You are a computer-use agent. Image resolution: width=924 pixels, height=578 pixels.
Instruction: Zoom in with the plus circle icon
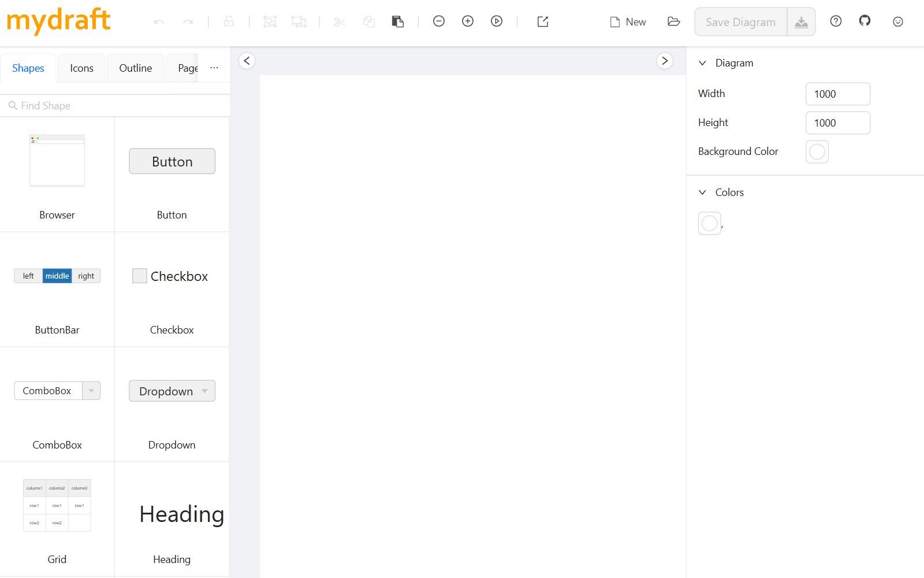(468, 21)
